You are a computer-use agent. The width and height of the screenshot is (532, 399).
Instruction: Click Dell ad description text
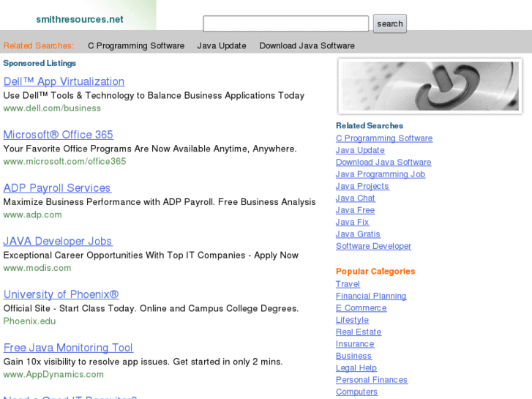tap(154, 96)
